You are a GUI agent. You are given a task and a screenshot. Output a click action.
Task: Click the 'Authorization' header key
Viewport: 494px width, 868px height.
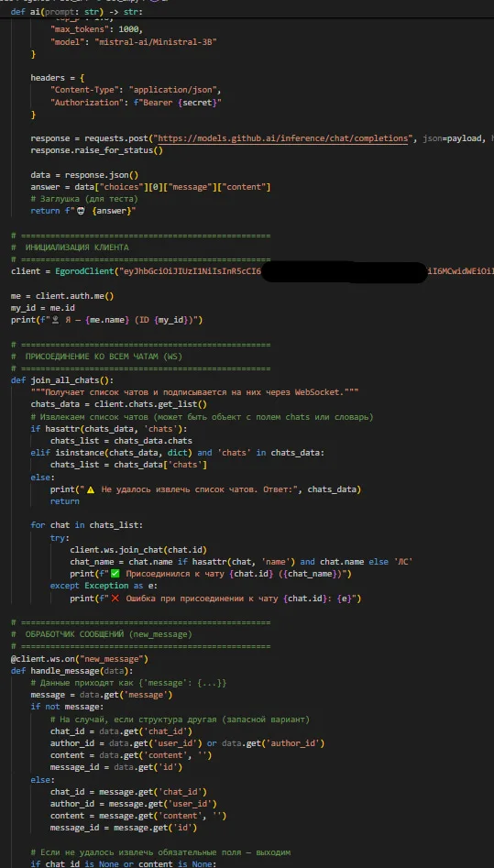[84, 103]
